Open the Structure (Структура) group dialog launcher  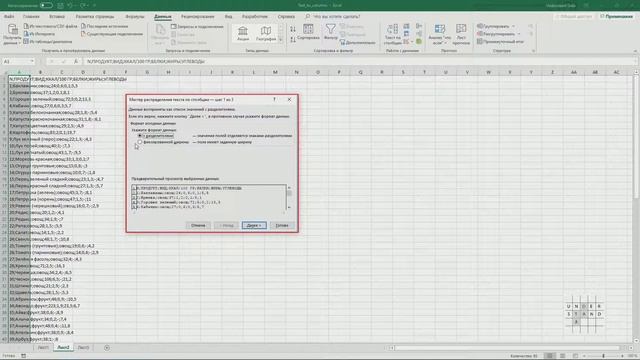click(533, 51)
